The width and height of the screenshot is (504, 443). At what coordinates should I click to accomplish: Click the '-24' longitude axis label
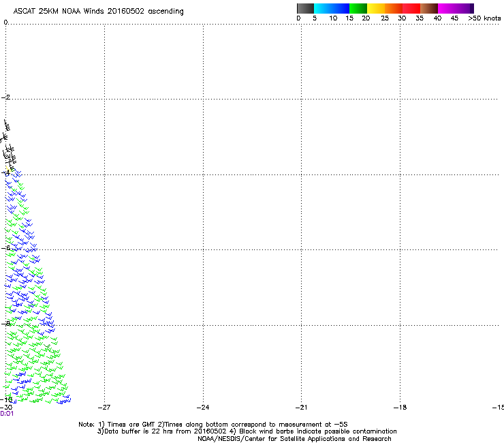[x=203, y=408]
